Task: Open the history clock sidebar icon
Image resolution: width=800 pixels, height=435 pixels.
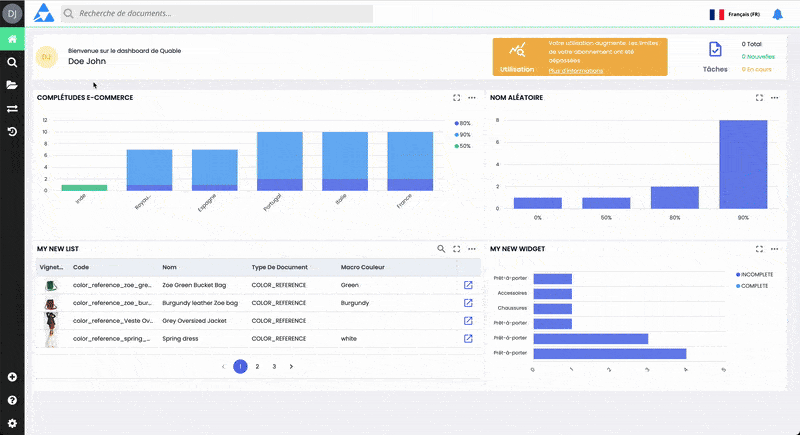Action: tap(12, 132)
